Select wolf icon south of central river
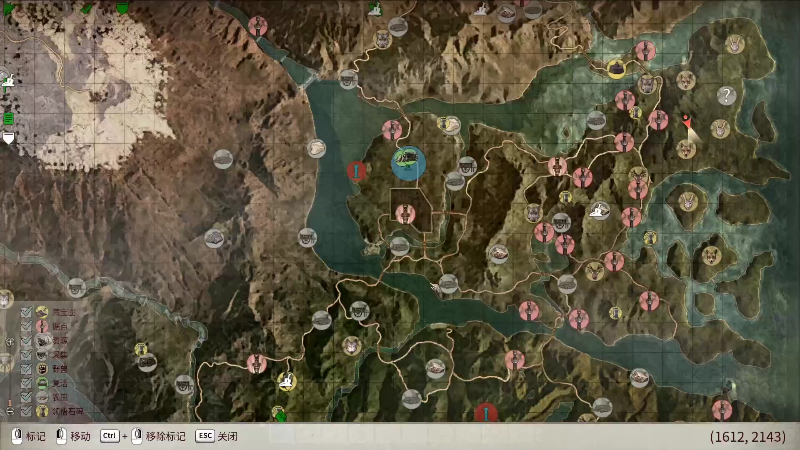The width and height of the screenshot is (800, 450). coord(352,346)
